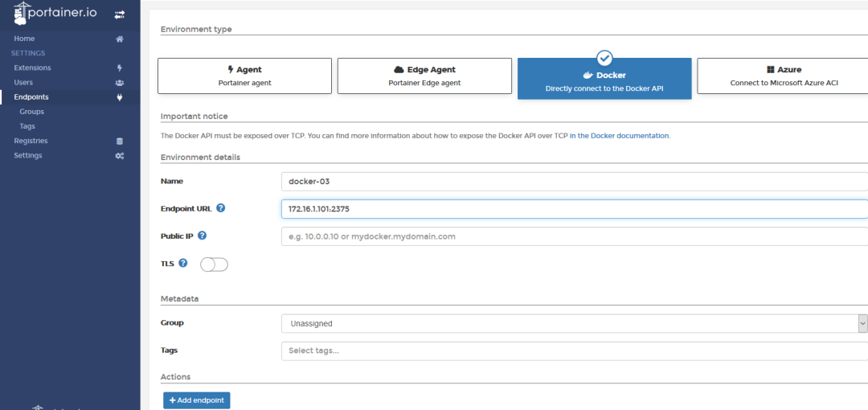868x410 pixels.
Task: Click the Registries database icon
Action: coord(120,141)
